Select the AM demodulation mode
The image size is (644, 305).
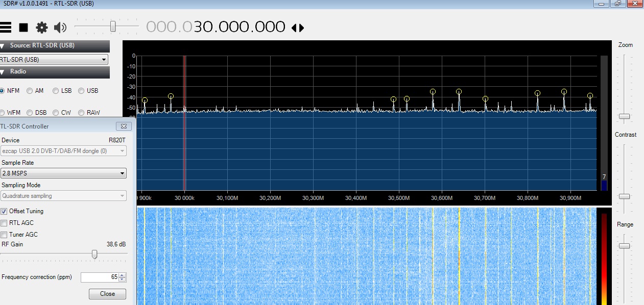click(30, 91)
